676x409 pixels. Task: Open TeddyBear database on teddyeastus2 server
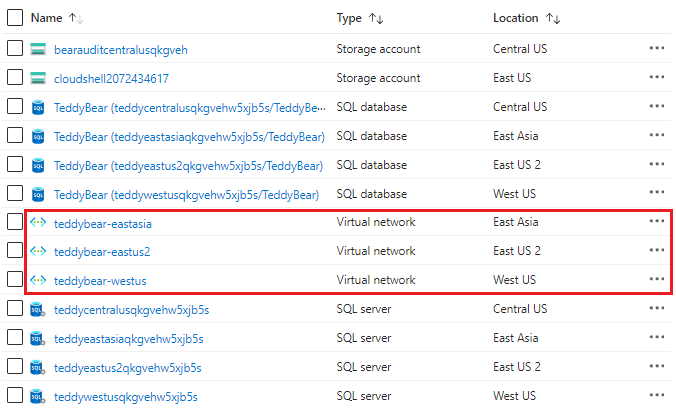[x=188, y=166]
